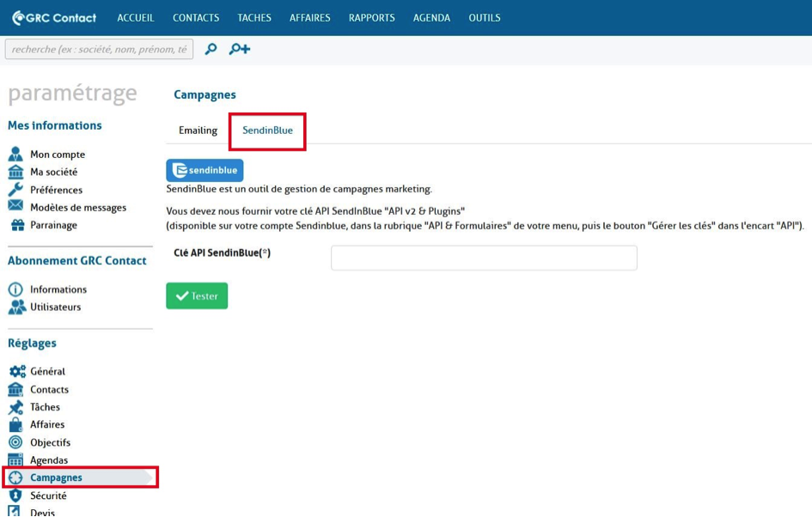Click the Parrainage gift icon
Image resolution: width=812 pixels, height=517 pixels.
click(16, 225)
